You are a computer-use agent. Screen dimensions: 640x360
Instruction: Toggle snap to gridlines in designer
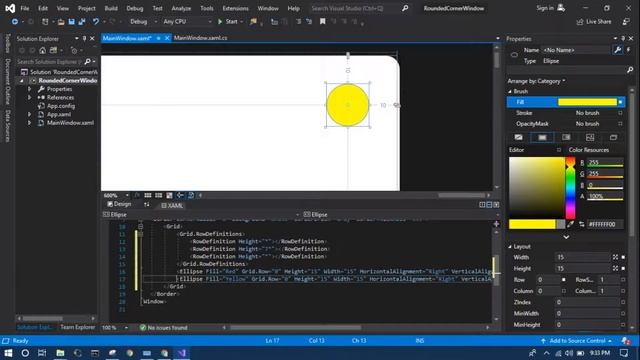[x=158, y=196]
